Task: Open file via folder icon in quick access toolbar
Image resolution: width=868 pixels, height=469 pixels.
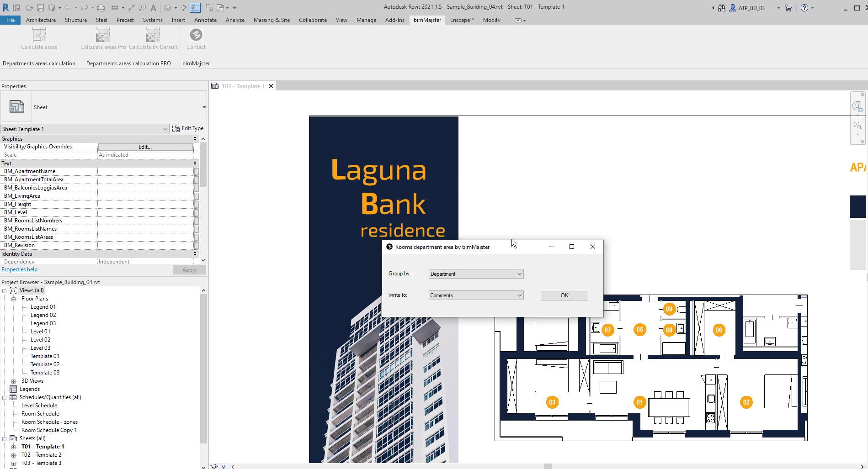Action: coord(29,8)
